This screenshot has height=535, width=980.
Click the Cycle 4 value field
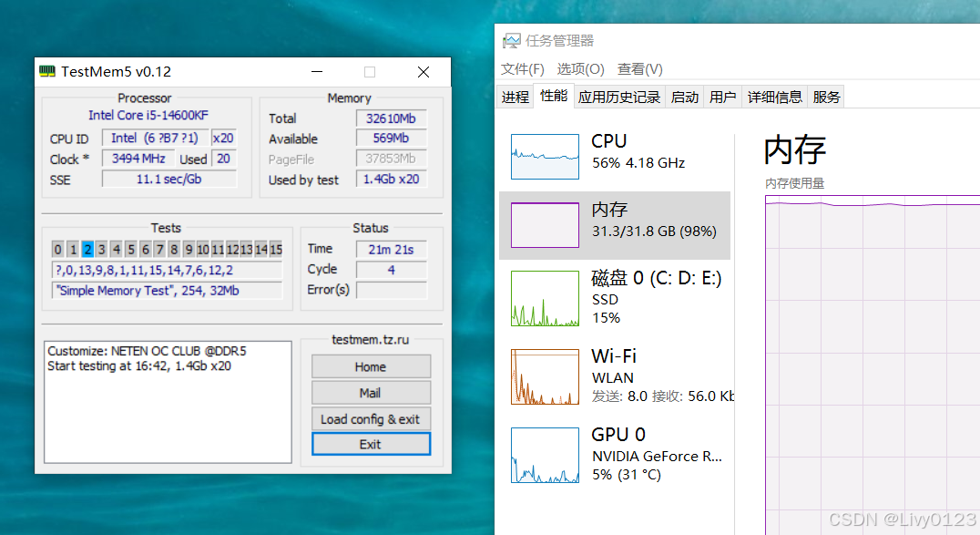pyautogui.click(x=391, y=270)
